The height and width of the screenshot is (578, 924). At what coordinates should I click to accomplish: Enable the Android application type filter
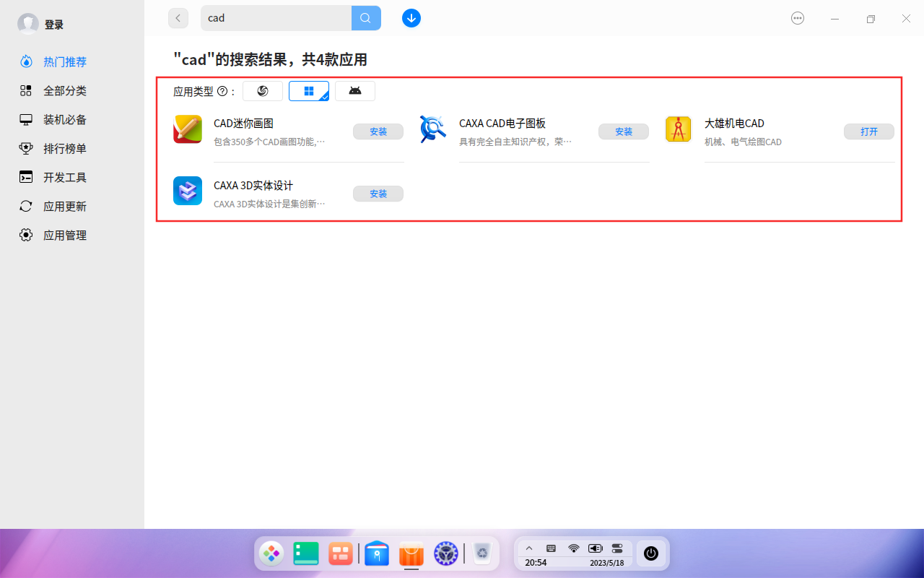point(354,90)
